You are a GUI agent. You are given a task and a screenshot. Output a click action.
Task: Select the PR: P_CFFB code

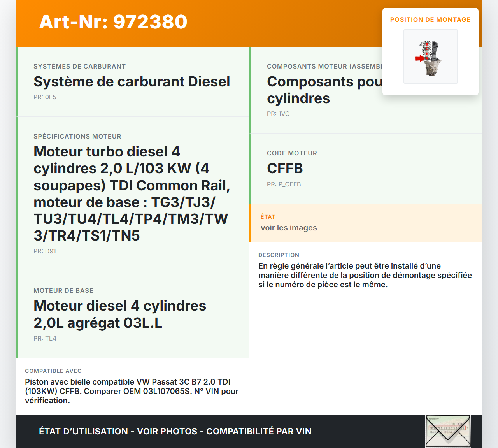pos(284,184)
